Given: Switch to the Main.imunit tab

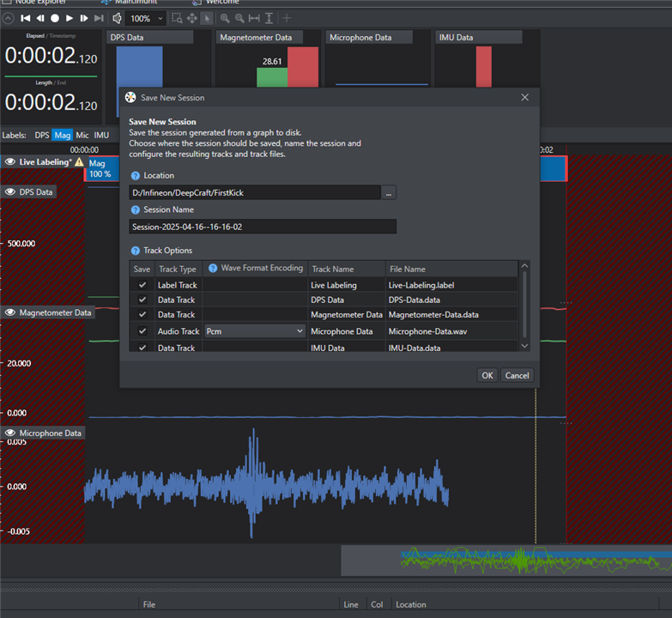Looking at the screenshot, I should coord(130,2).
